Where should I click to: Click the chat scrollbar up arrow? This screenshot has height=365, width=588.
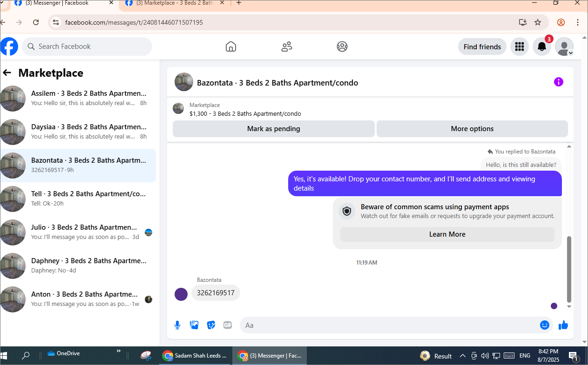[568, 146]
